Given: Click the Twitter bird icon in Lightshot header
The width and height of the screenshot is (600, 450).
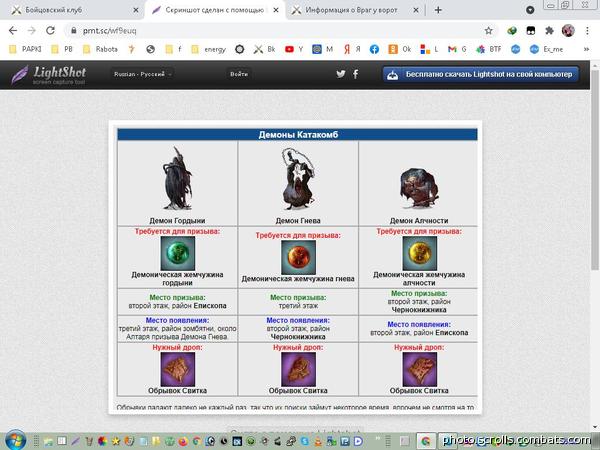Looking at the screenshot, I should pyautogui.click(x=341, y=74).
